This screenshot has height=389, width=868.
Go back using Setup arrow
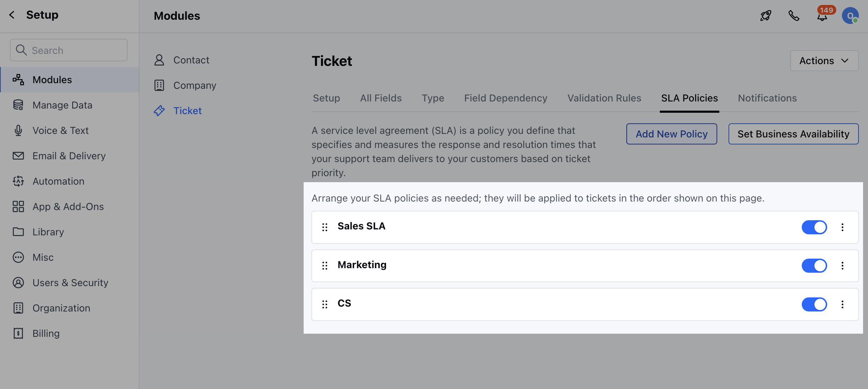point(12,15)
